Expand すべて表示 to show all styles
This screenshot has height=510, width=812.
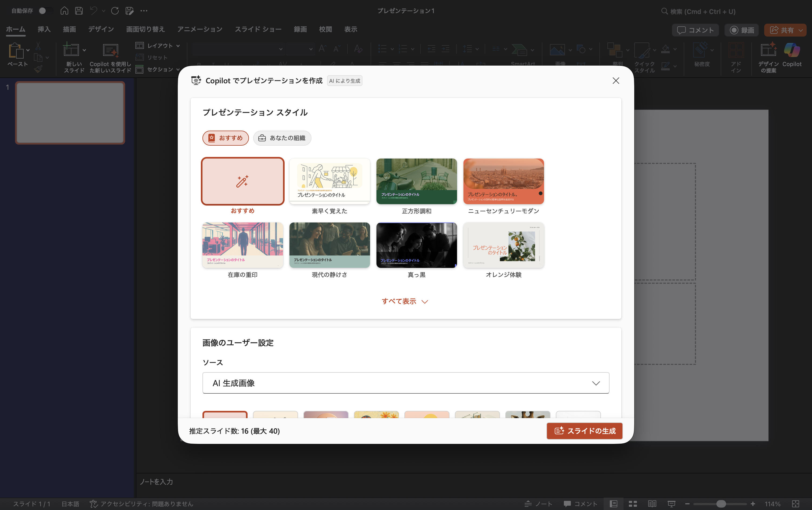(404, 301)
